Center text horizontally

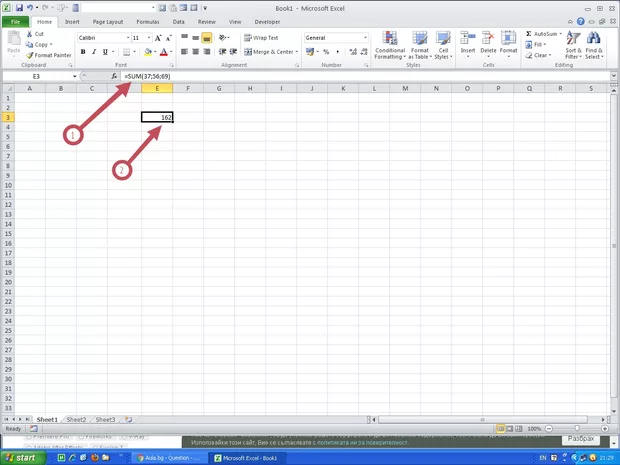pyautogui.click(x=195, y=52)
